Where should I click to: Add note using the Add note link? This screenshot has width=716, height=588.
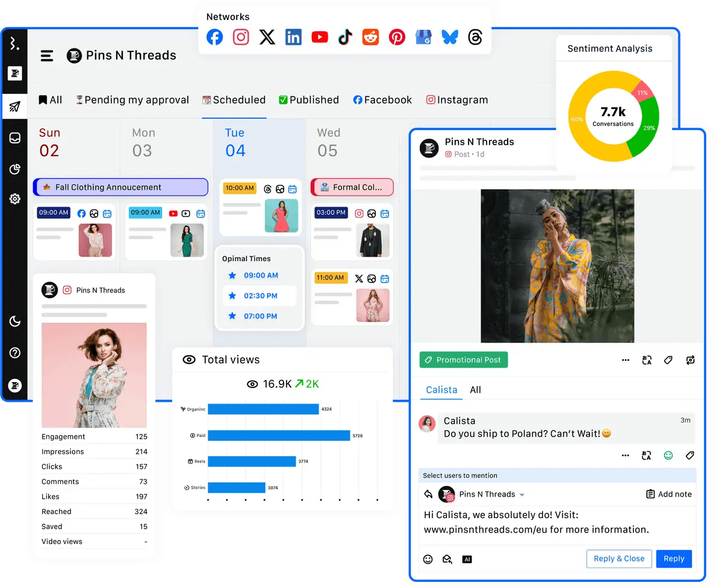[669, 494]
